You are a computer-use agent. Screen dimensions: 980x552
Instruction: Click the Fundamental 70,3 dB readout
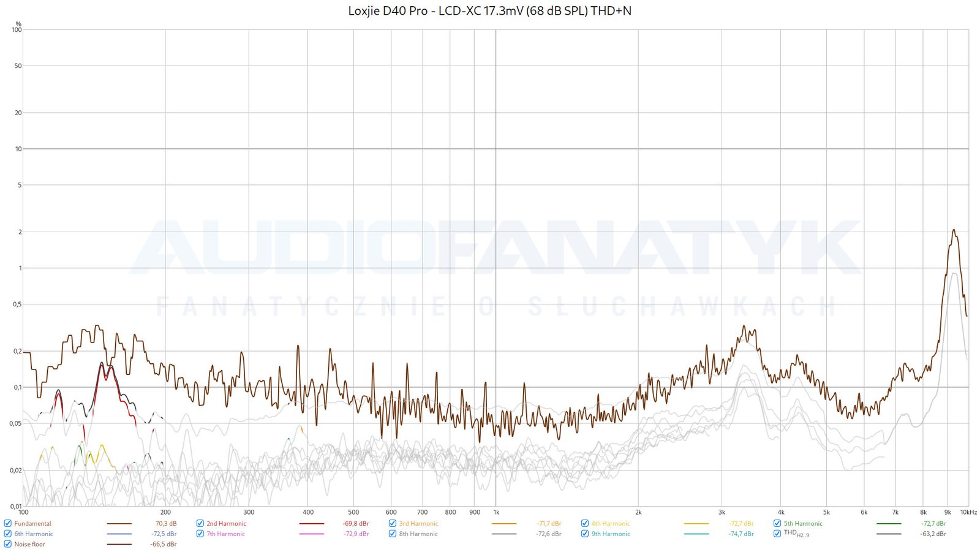pyautogui.click(x=165, y=524)
